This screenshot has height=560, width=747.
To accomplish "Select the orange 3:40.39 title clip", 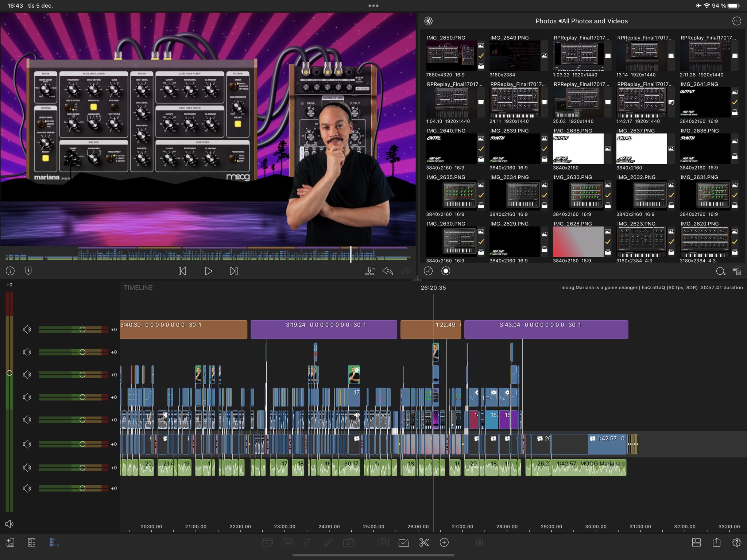I will 183,329.
